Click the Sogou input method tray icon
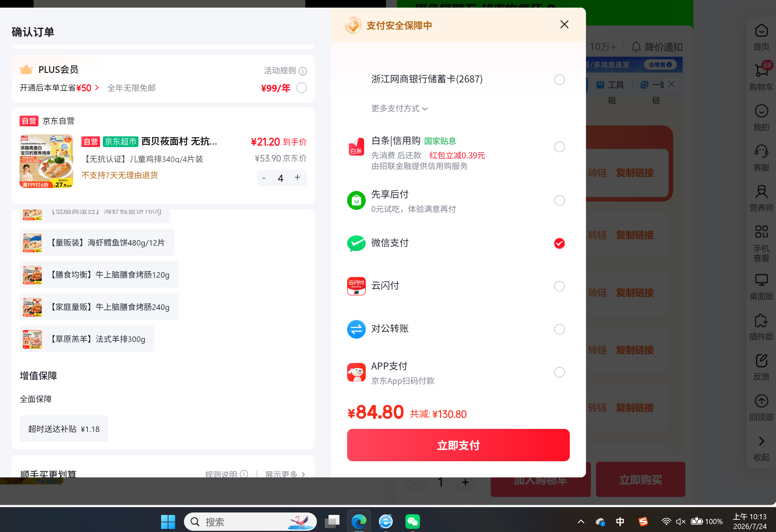Viewport: 776px width, 532px height. tap(643, 522)
